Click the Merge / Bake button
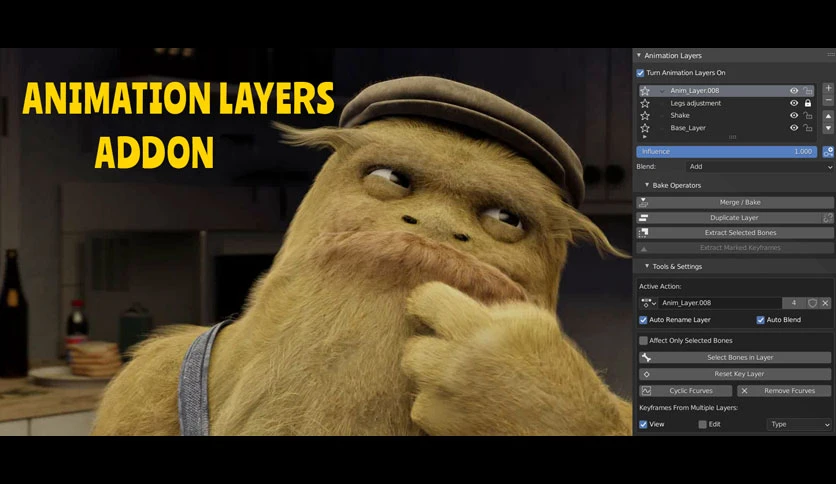Screen dimensions: 836x484 pyautogui.click(x=735, y=203)
